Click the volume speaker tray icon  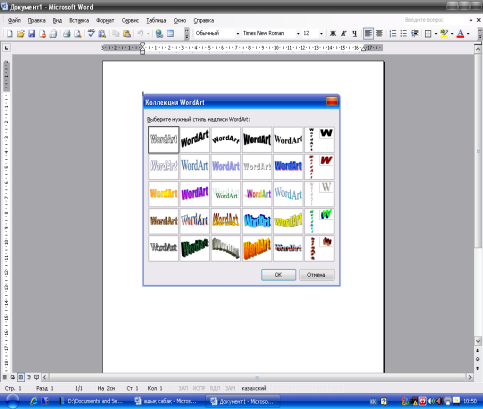coord(431,401)
